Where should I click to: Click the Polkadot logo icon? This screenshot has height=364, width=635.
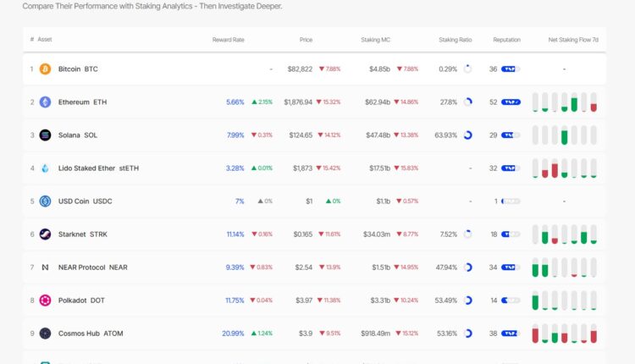tap(45, 300)
